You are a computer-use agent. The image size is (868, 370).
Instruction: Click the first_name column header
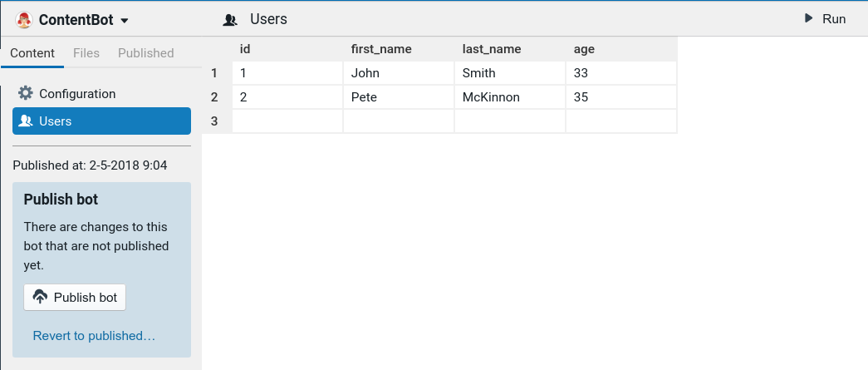click(381, 49)
